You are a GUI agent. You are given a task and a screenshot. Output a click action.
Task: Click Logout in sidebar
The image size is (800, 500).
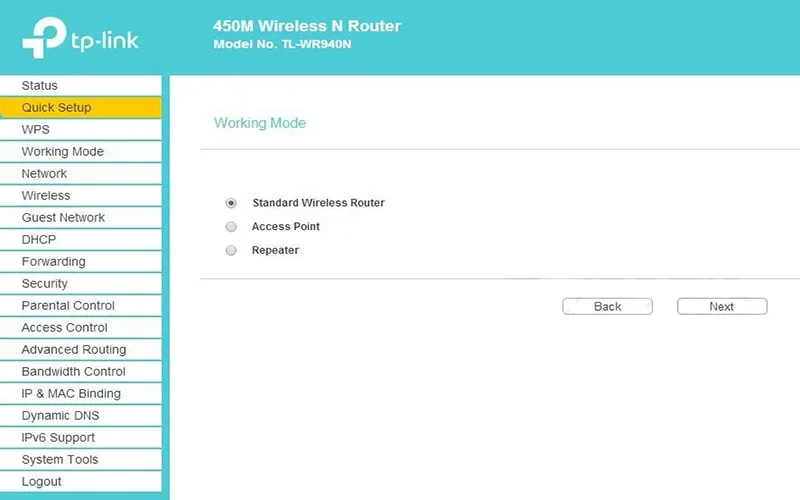[81, 481]
